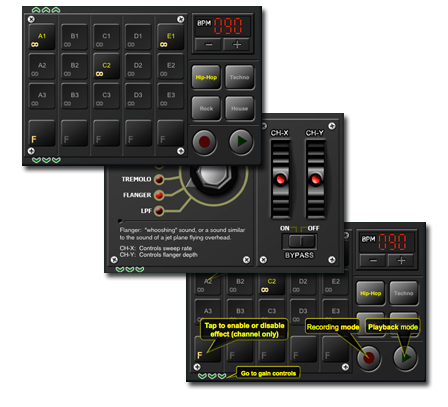Click the CH-X slider thumb

click(x=280, y=180)
